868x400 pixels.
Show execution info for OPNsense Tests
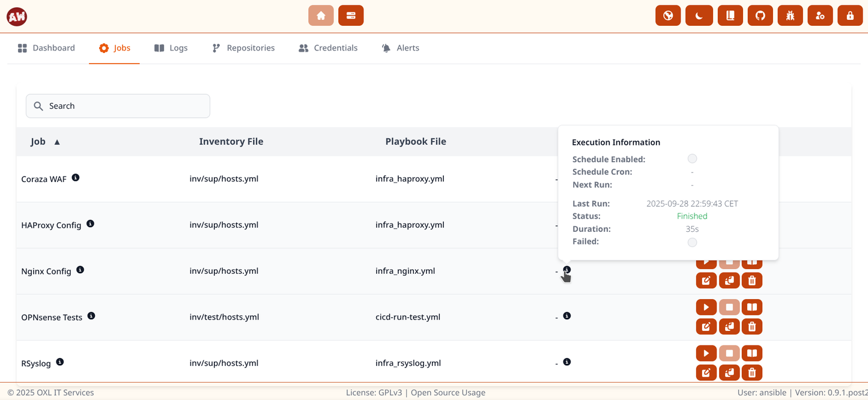[567, 315]
